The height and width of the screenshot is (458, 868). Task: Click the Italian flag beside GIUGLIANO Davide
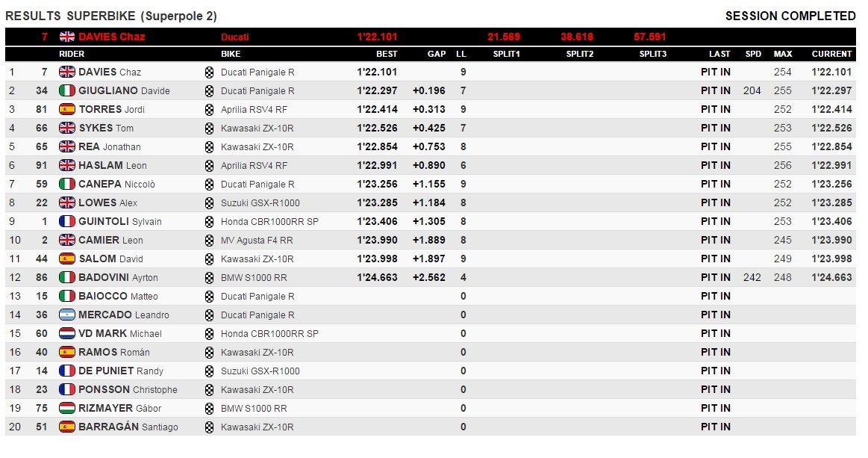[67, 90]
